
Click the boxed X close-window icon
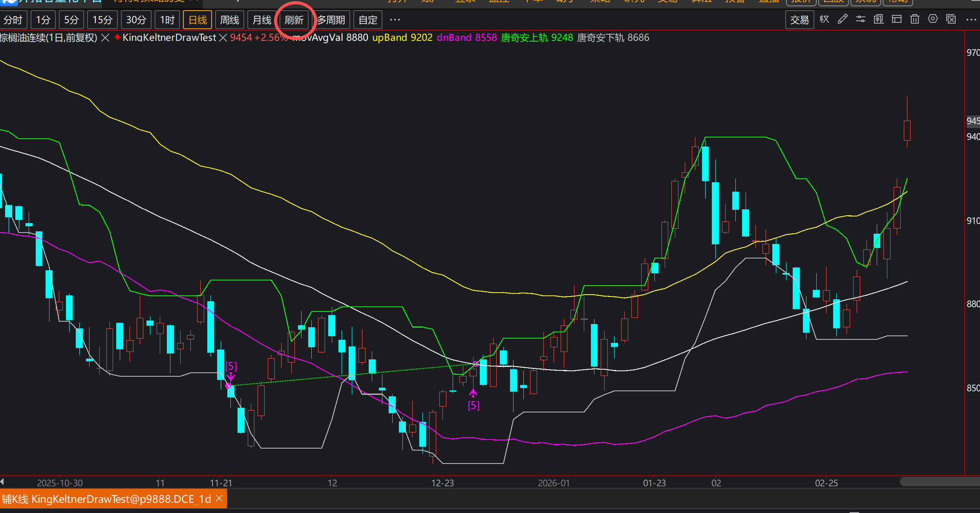pos(951,19)
